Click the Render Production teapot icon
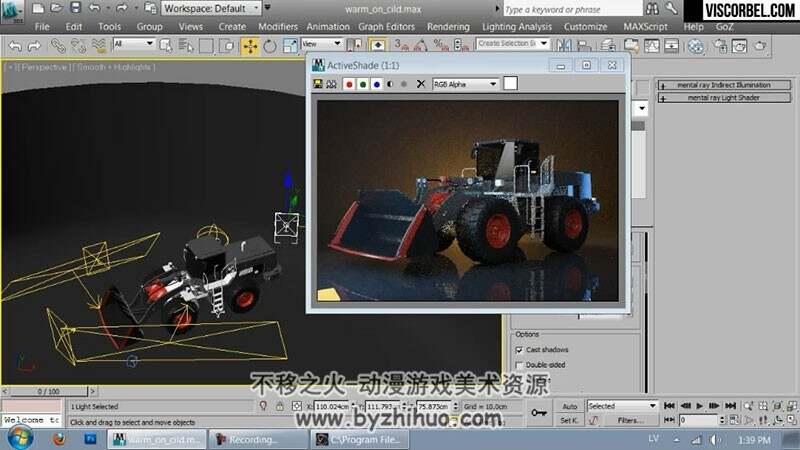The image size is (800, 450). click(x=760, y=46)
